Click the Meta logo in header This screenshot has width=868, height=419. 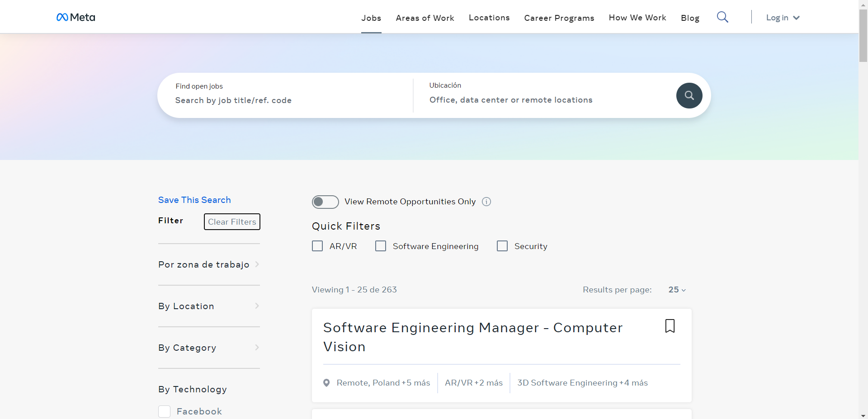[75, 17]
